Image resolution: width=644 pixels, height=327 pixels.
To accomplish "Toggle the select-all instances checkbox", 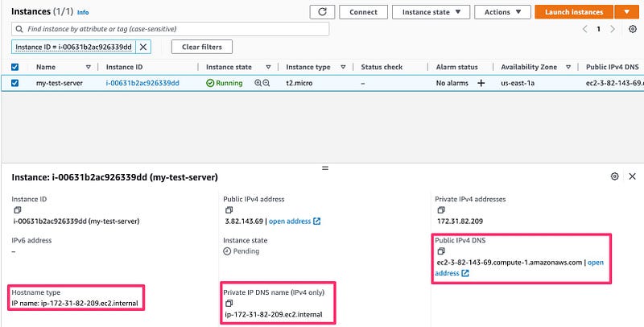I will pyautogui.click(x=14, y=67).
